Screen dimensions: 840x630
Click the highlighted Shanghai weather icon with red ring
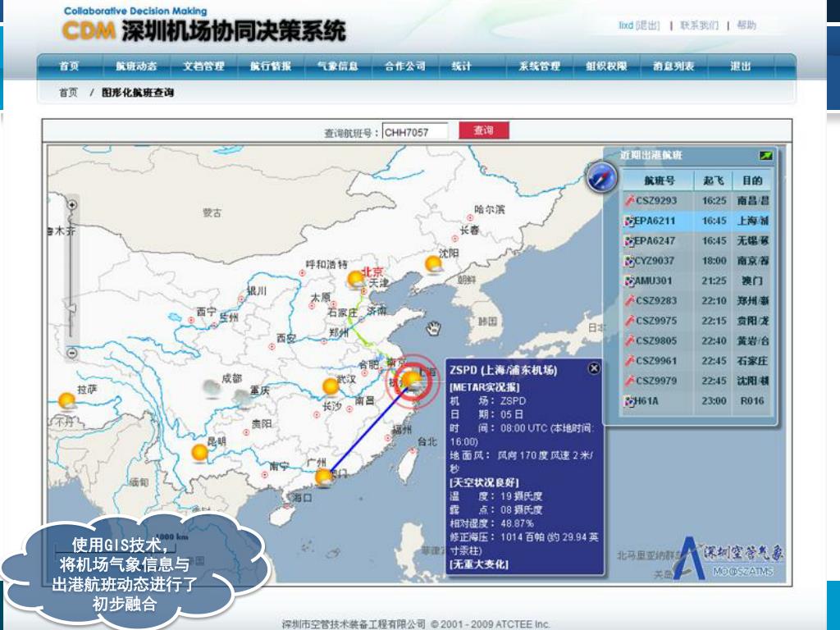pos(412,381)
